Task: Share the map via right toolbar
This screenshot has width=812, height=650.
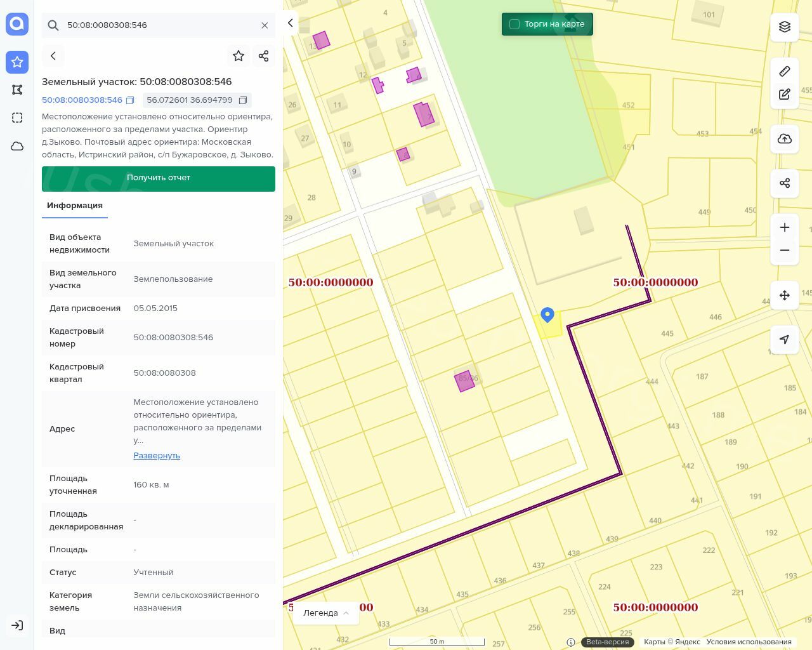Action: point(785,183)
